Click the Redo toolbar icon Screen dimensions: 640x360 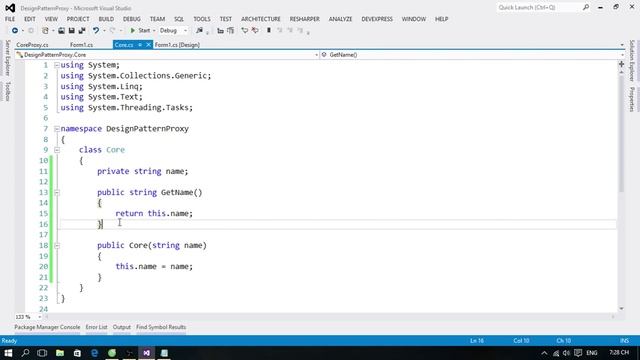pyautogui.click(x=113, y=31)
